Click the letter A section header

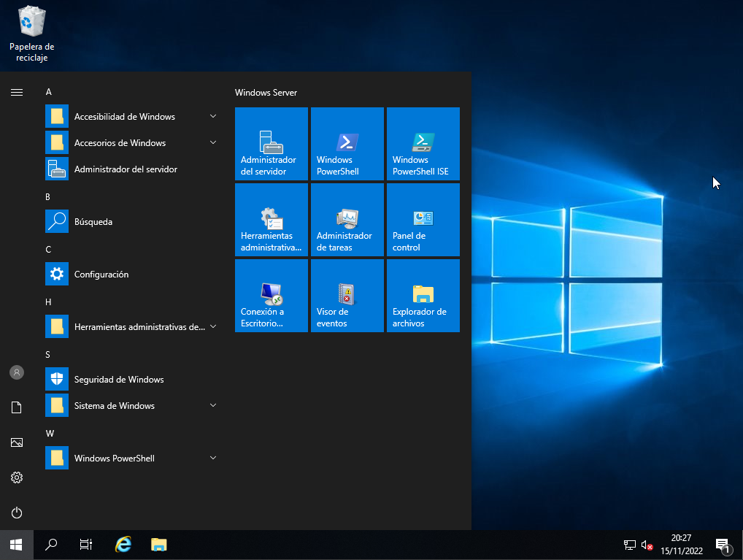pos(48,92)
